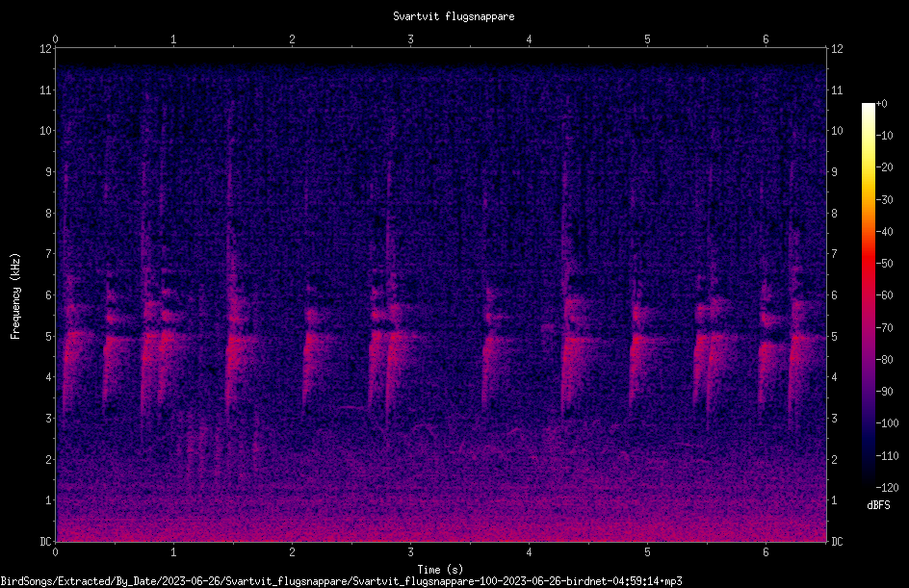This screenshot has height=588, width=909.
Task: Click the '-110' colorbar label
Action: click(887, 456)
